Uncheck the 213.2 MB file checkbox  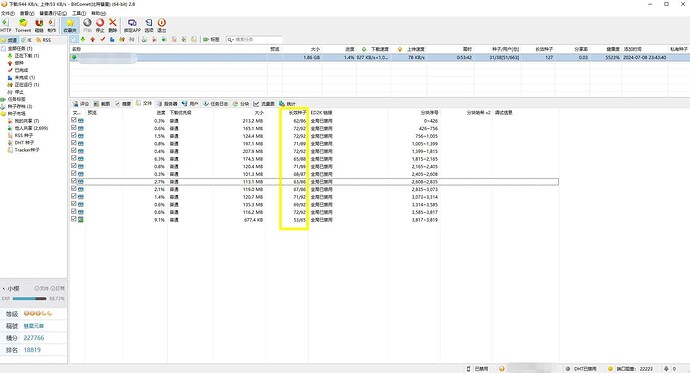73,120
